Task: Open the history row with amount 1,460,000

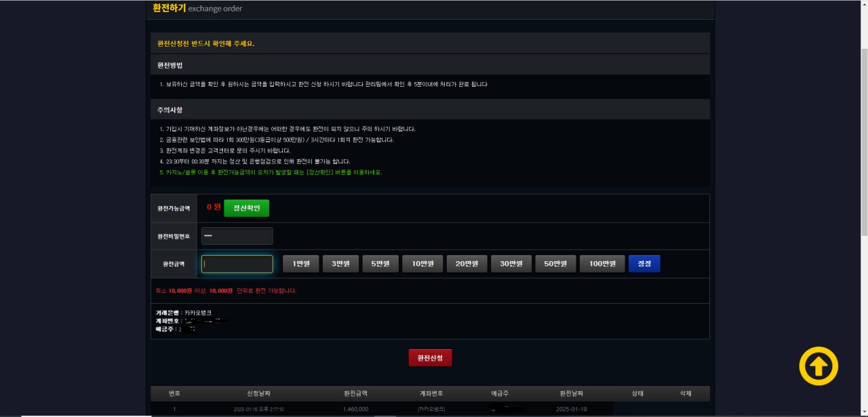Action: (x=355, y=410)
